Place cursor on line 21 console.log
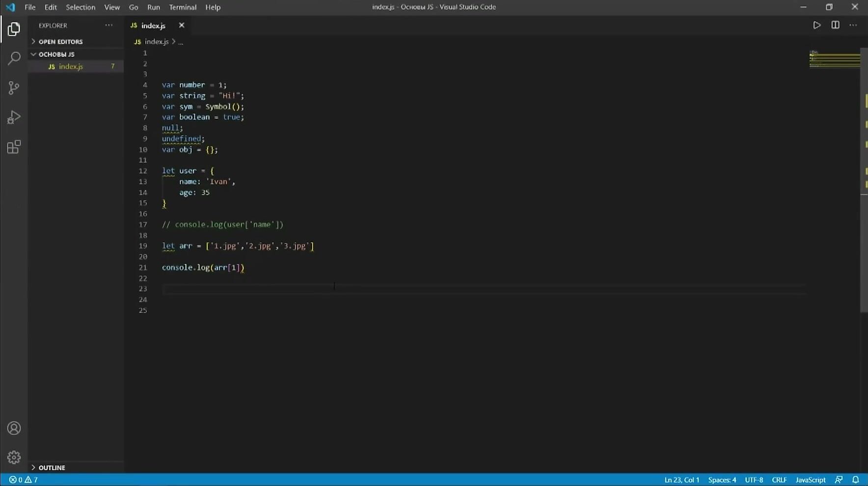The height and width of the screenshot is (486, 868). [203, 268]
